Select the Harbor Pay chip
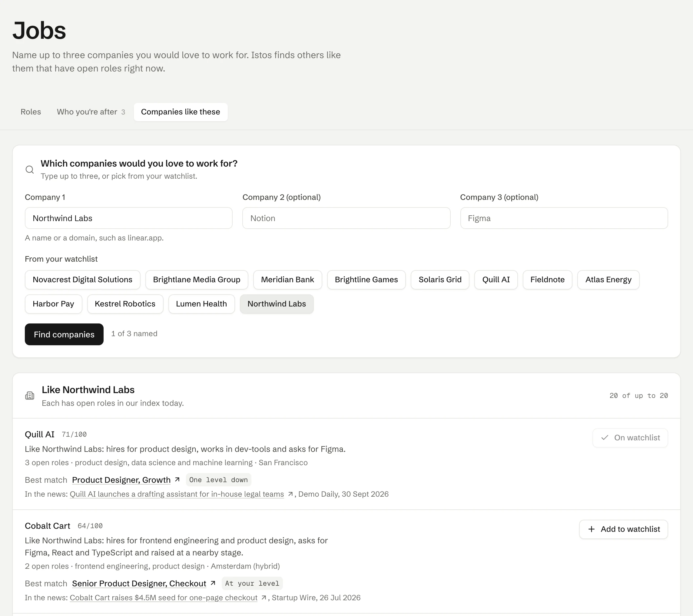 [x=53, y=304]
